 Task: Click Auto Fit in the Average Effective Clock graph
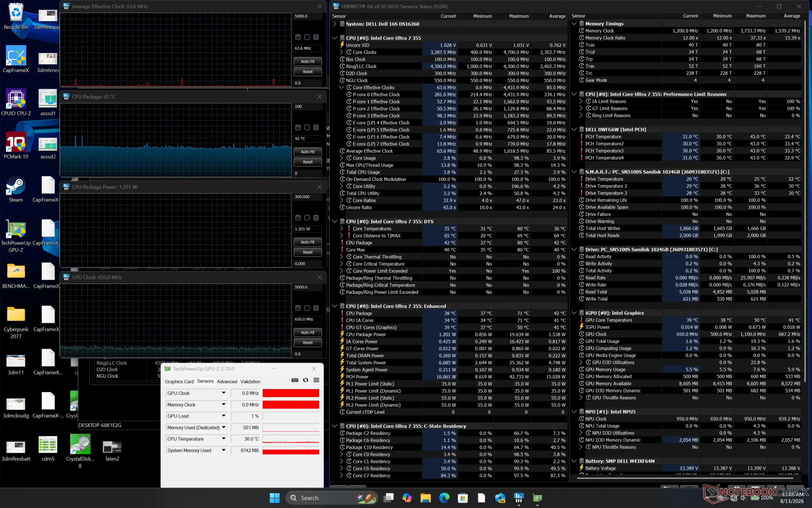point(308,62)
